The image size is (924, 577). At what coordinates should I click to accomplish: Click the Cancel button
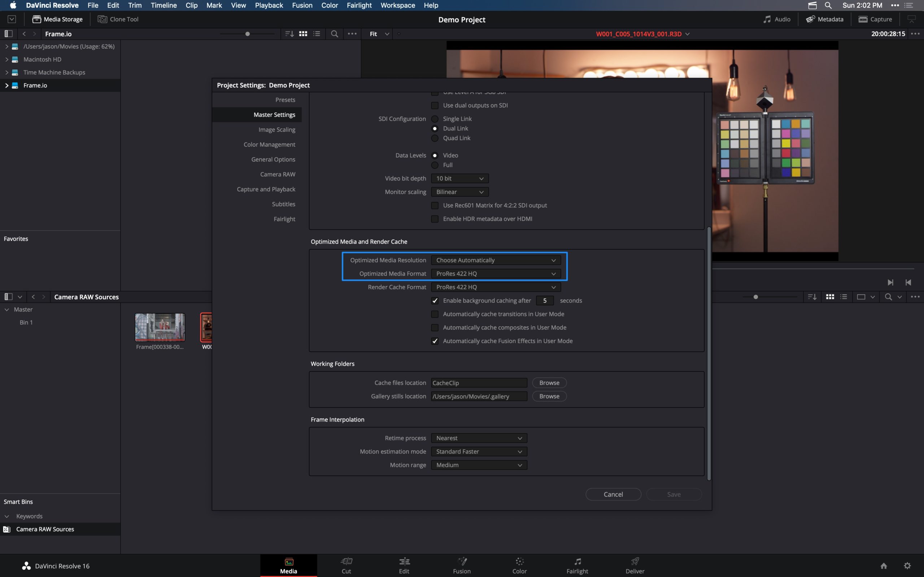(613, 494)
